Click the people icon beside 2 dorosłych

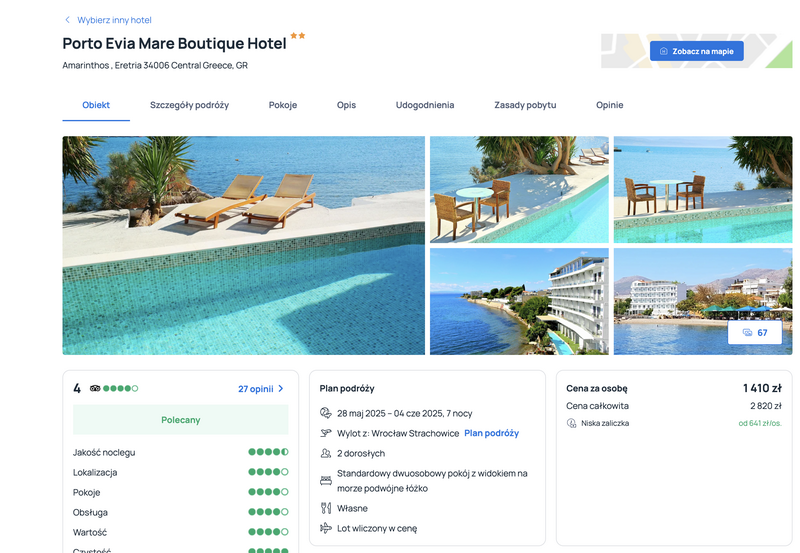[x=326, y=453]
